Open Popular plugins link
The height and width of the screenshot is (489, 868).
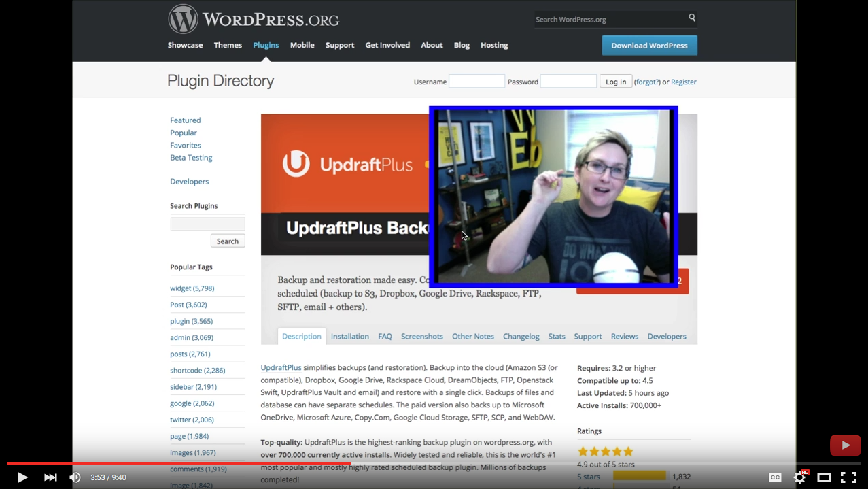tap(184, 133)
